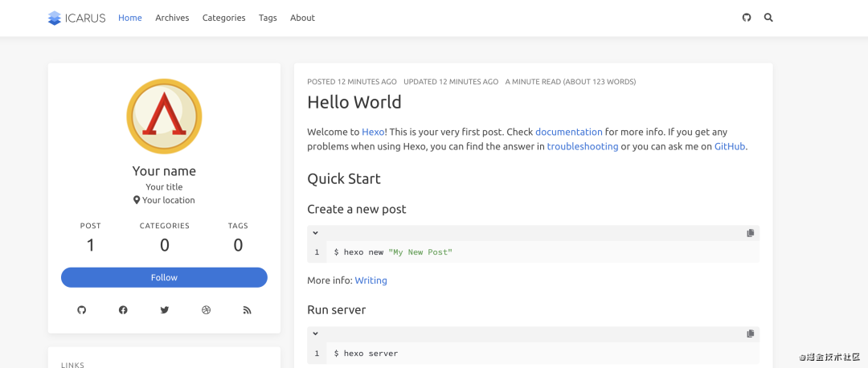Click the profile avatar image

tap(165, 117)
